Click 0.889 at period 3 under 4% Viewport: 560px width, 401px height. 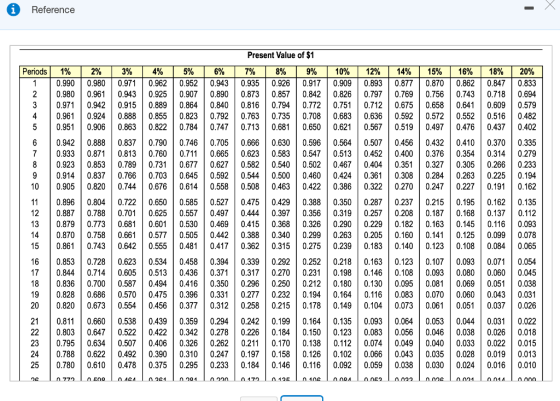click(158, 105)
